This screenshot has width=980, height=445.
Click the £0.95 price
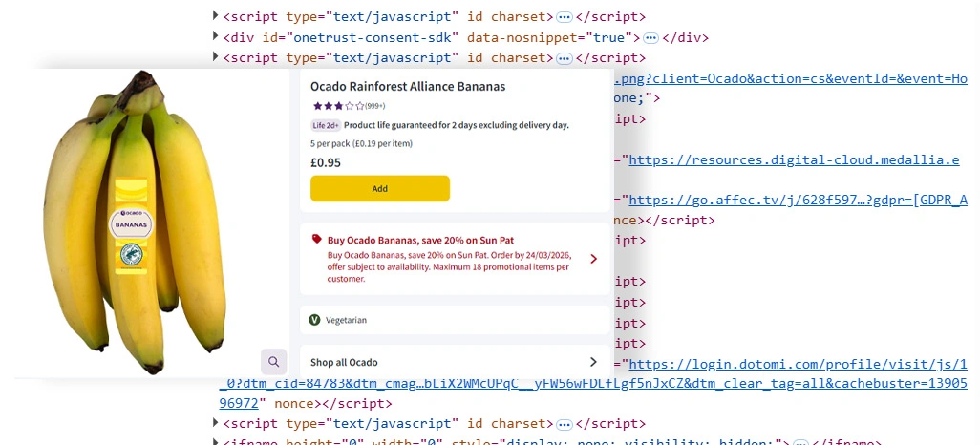(x=326, y=163)
